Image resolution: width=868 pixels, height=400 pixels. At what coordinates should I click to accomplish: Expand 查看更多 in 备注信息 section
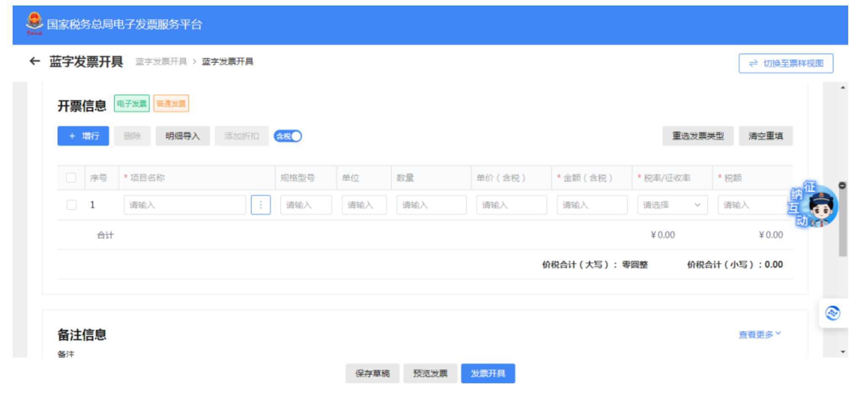pos(758,333)
